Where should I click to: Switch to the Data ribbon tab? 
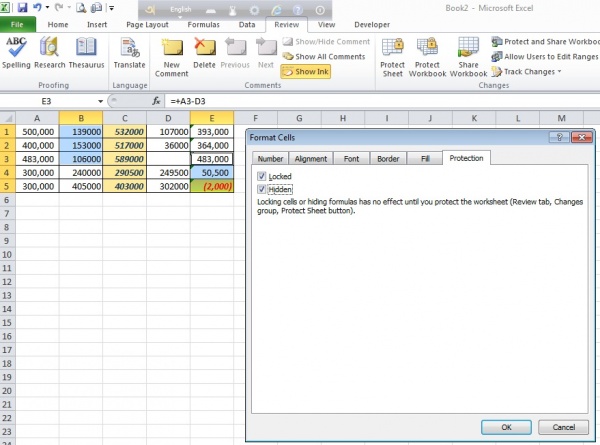[x=247, y=24]
